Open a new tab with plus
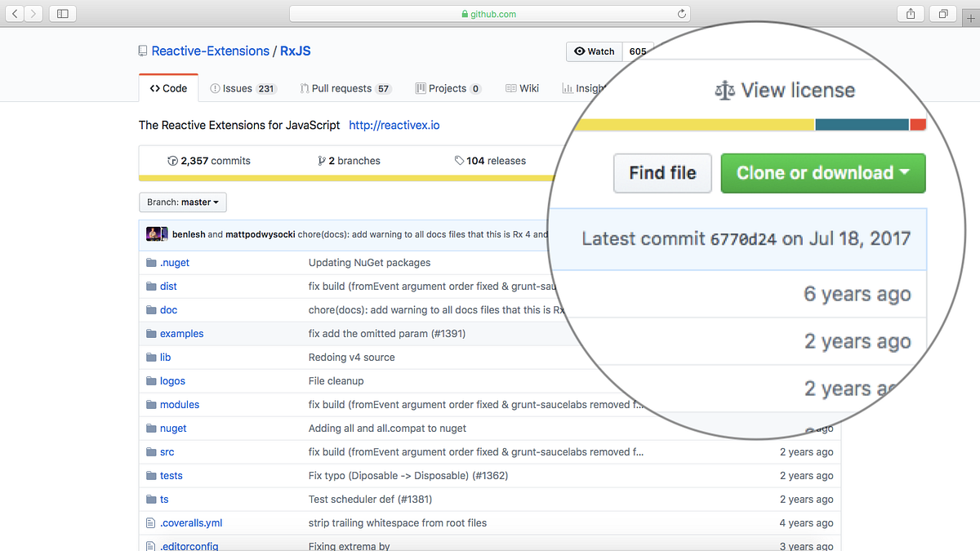Viewport: 980px width, 551px height. (x=970, y=17)
